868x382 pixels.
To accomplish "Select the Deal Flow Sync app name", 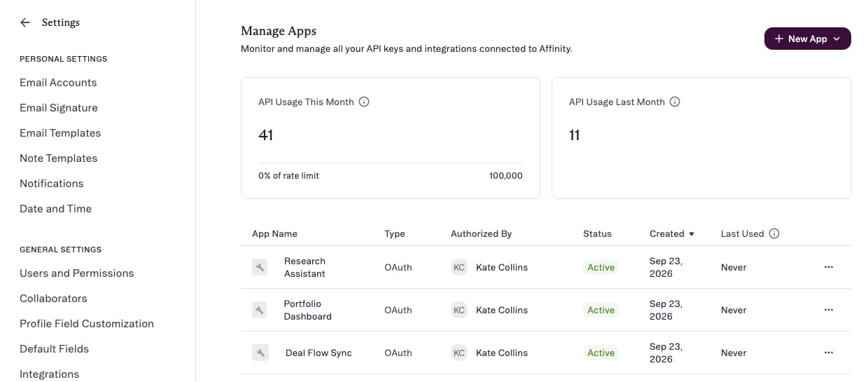I will tap(318, 353).
